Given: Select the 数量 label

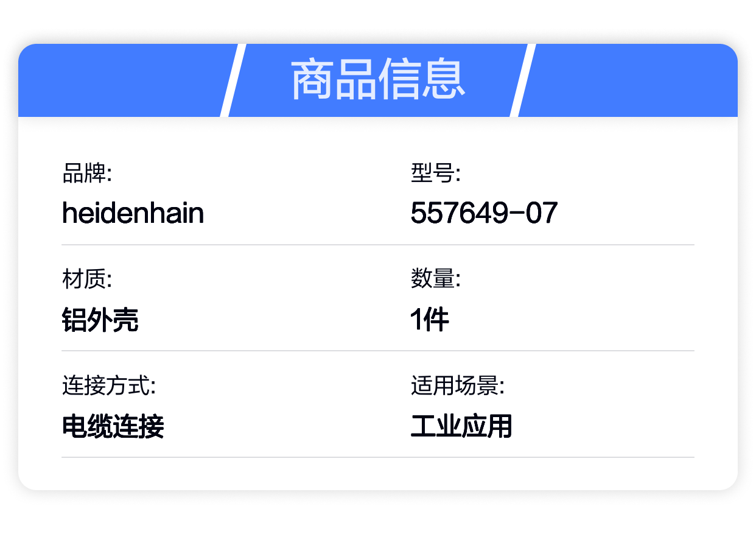Looking at the screenshot, I should coord(435,279).
